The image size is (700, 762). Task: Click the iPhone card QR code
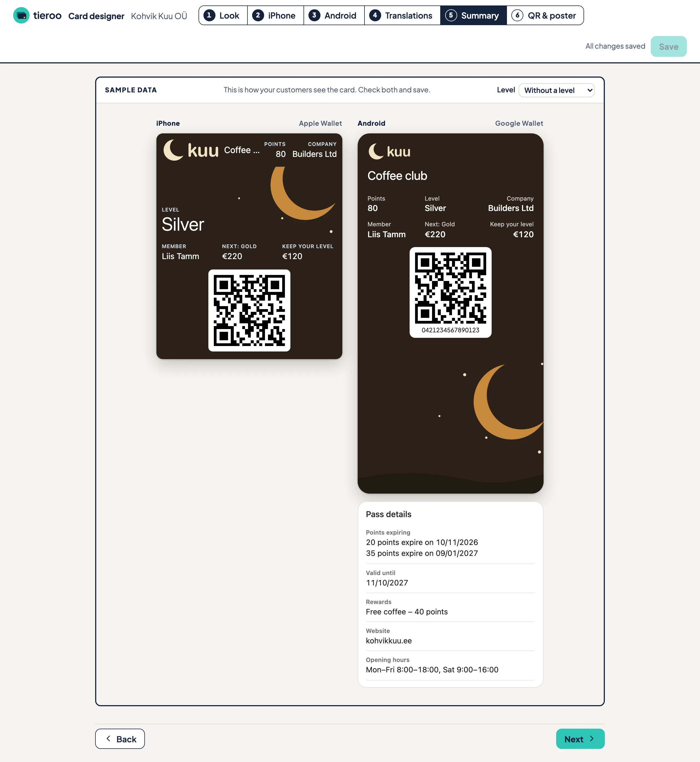point(249,310)
